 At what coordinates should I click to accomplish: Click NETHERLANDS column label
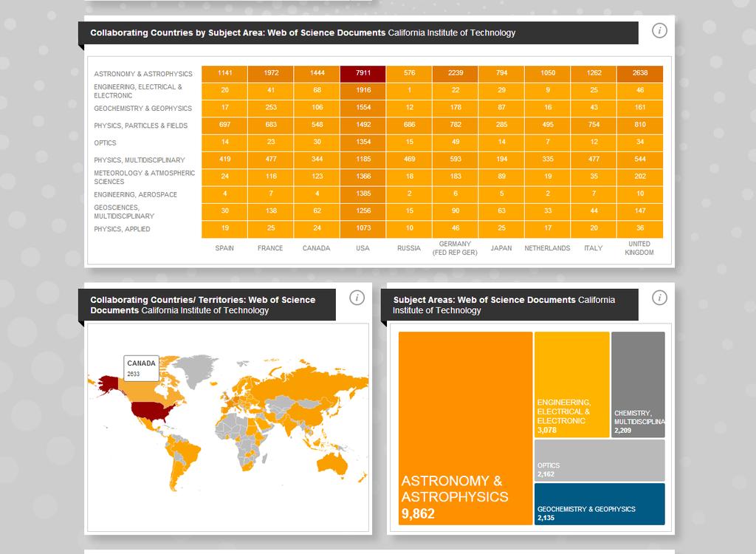[x=547, y=248]
